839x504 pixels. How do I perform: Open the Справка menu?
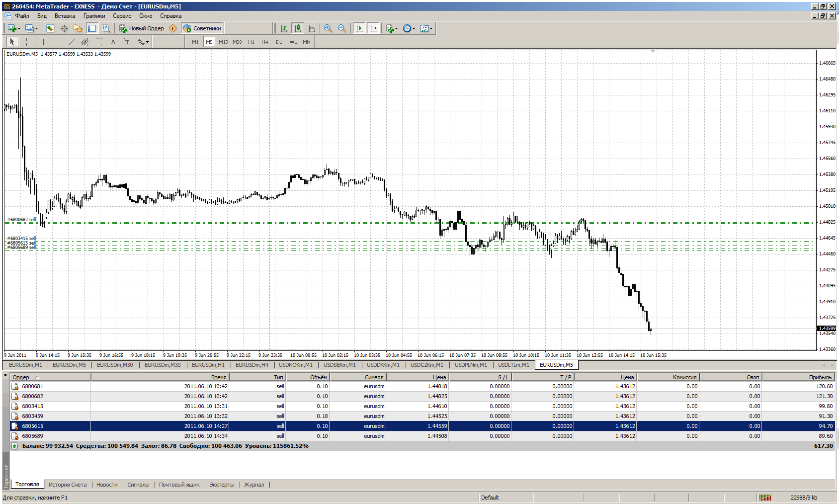[170, 16]
